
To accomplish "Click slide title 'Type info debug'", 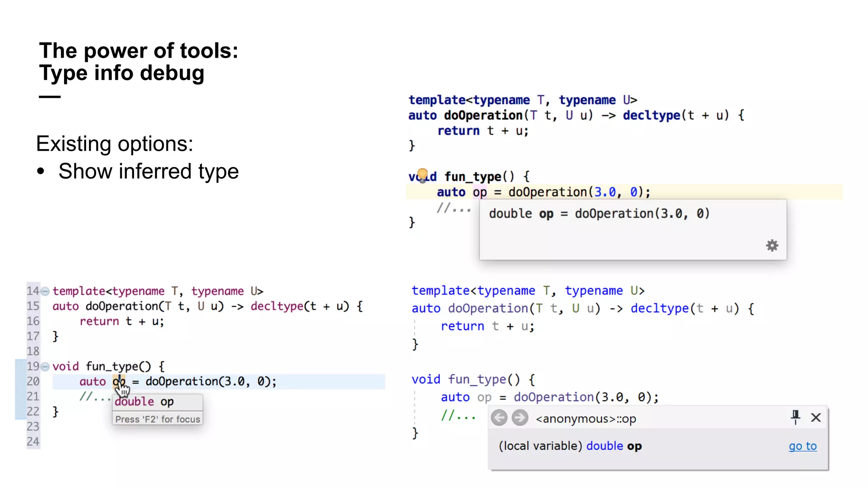I will tap(122, 73).
